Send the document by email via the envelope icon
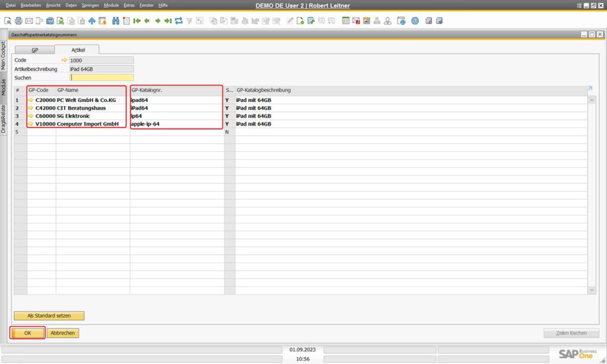Screen dimensions: 607x364 pyautogui.click(x=28, y=21)
